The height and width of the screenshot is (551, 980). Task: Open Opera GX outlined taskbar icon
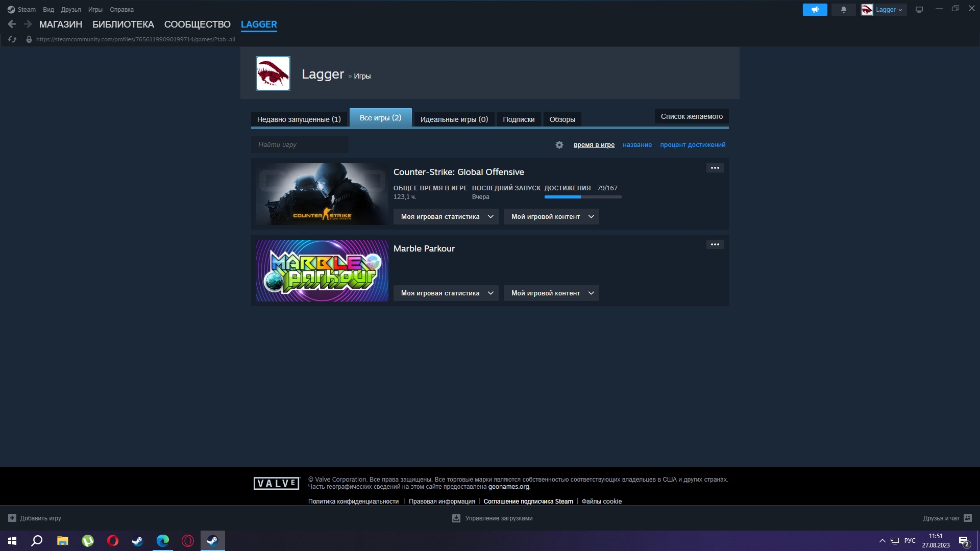188,541
